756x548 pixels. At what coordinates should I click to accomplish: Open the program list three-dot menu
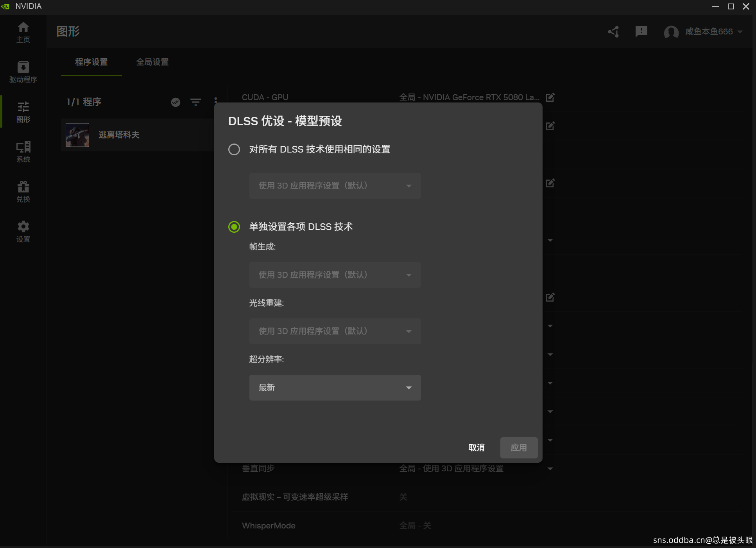point(216,101)
